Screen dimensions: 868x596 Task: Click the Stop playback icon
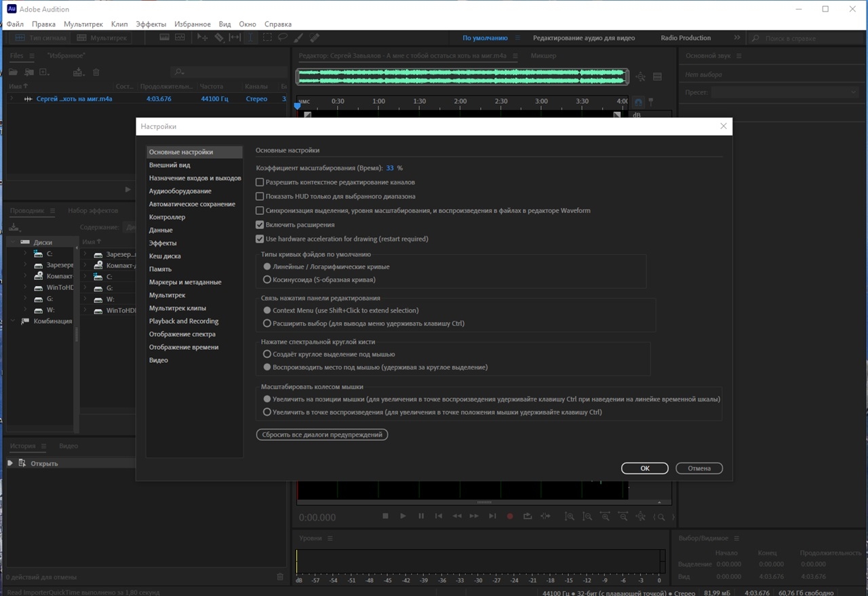(385, 516)
